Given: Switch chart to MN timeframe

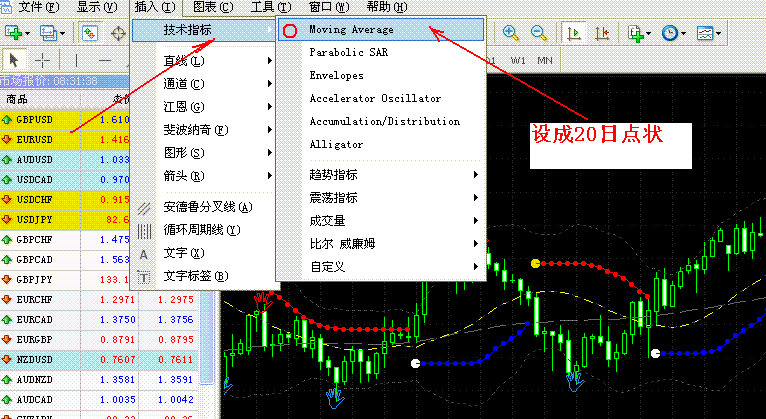Looking at the screenshot, I should click(545, 61).
